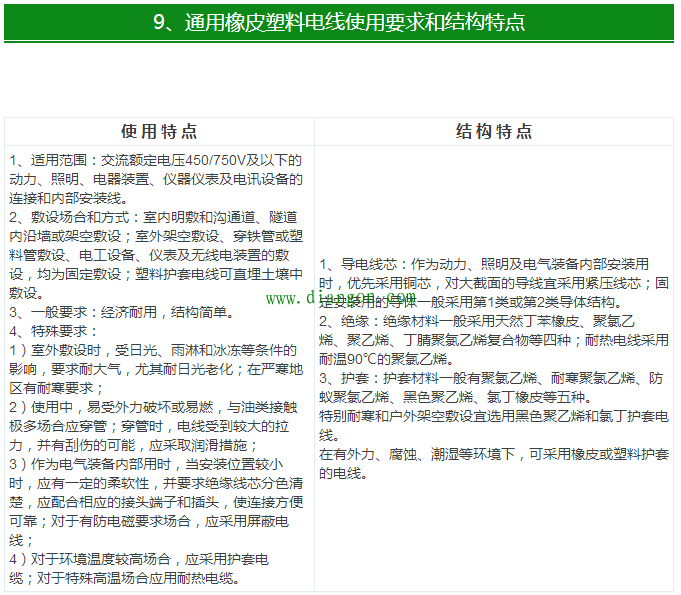Click the 4、特殊要求 heading line
The width and height of the screenshot is (681, 595).
pyautogui.click(x=53, y=331)
